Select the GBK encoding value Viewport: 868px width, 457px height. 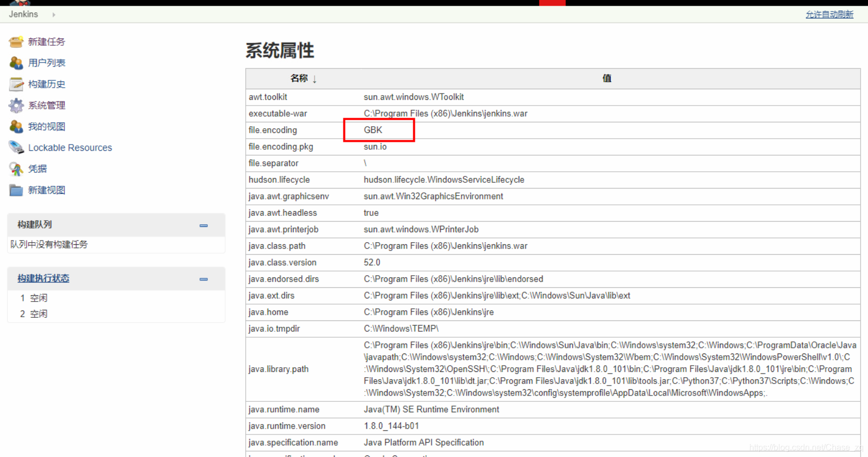click(x=373, y=130)
